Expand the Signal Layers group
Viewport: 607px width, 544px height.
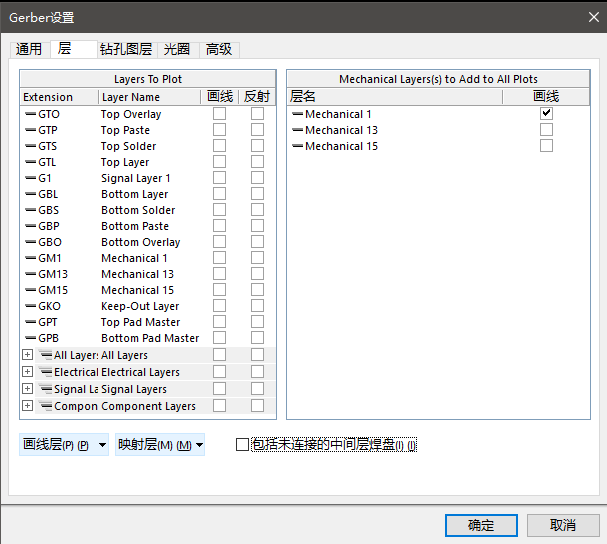pyautogui.click(x=27, y=389)
